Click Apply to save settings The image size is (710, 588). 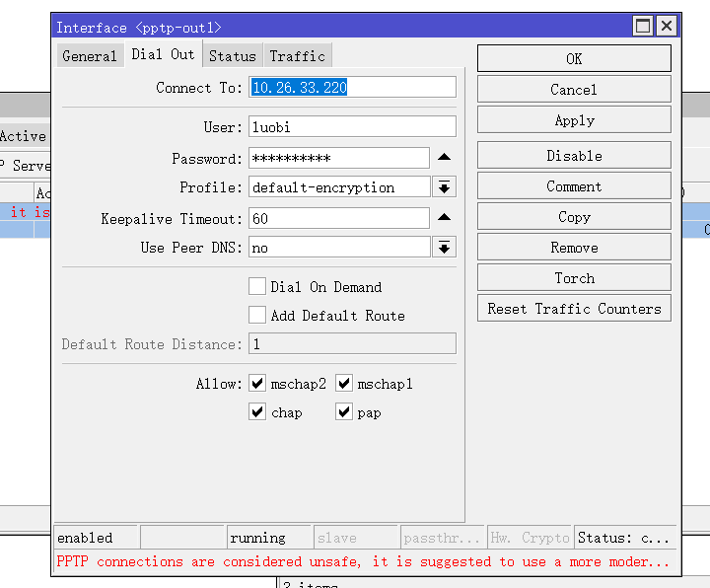coord(574,120)
